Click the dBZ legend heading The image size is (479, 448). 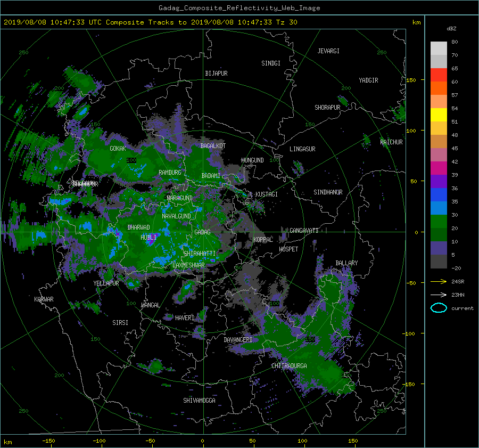point(451,29)
